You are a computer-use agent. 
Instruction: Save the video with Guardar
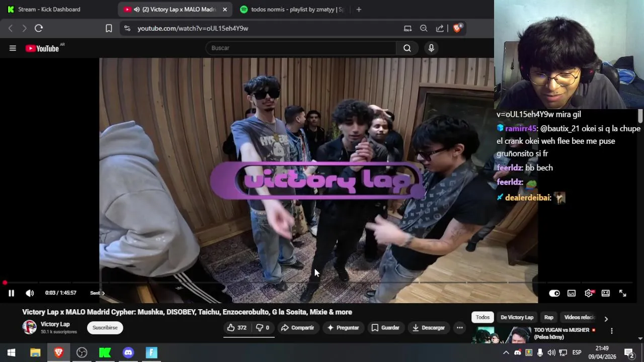(385, 328)
